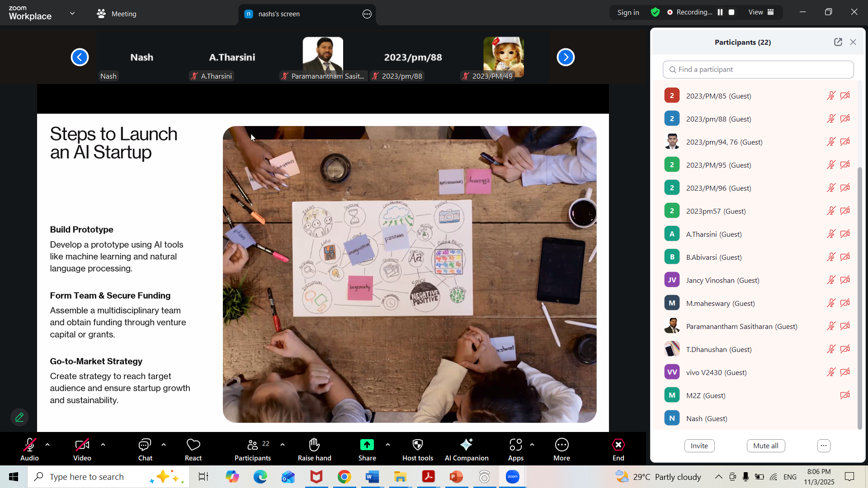Click the Invite button
The height and width of the screenshot is (488, 868).
click(699, 446)
